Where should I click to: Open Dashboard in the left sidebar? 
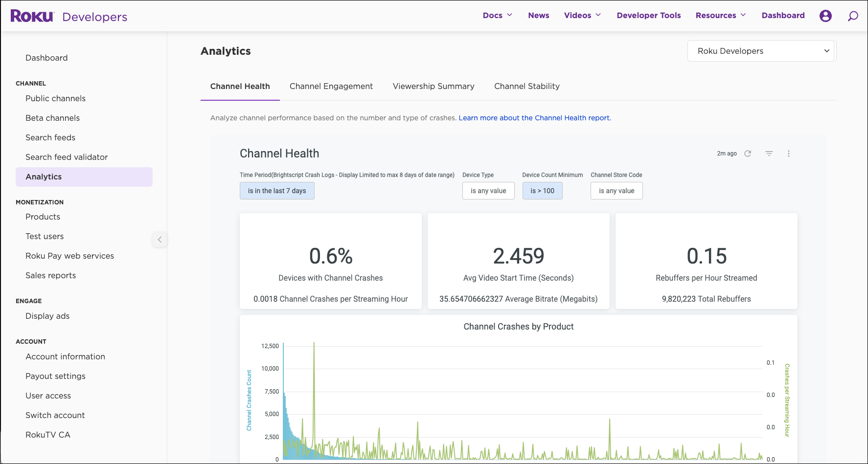pyautogui.click(x=46, y=58)
